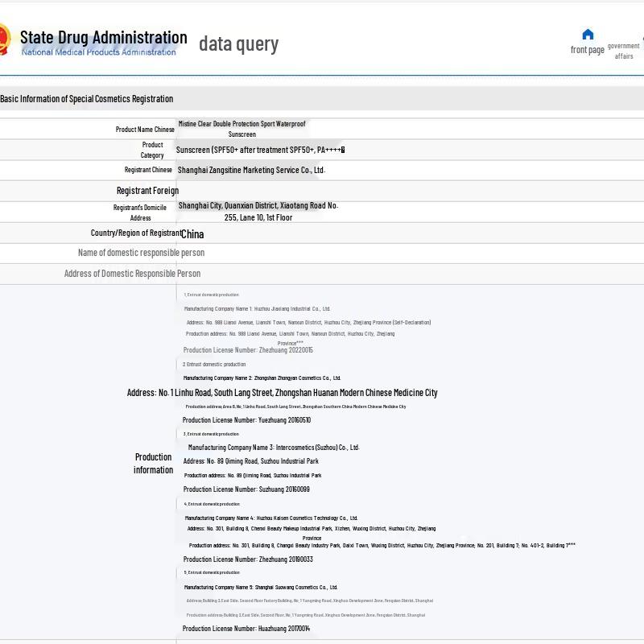Select the data query heading
This screenshot has width=644, height=644.
tap(238, 43)
